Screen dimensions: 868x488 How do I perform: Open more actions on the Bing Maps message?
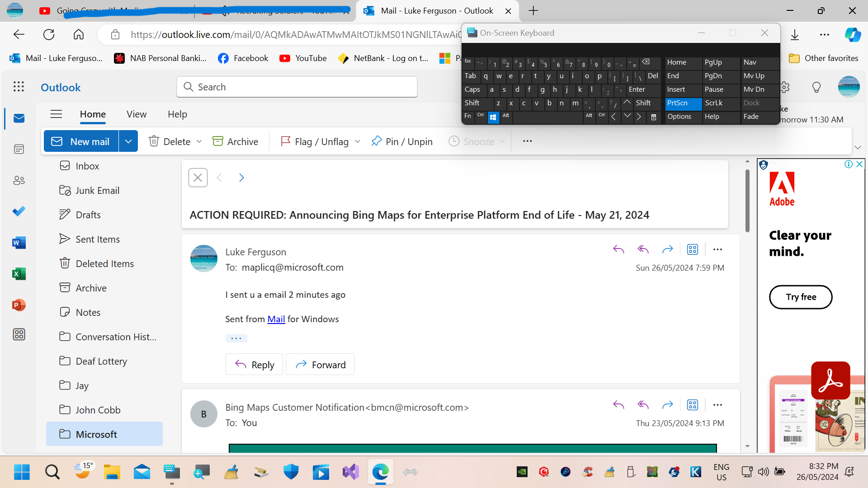click(x=717, y=405)
